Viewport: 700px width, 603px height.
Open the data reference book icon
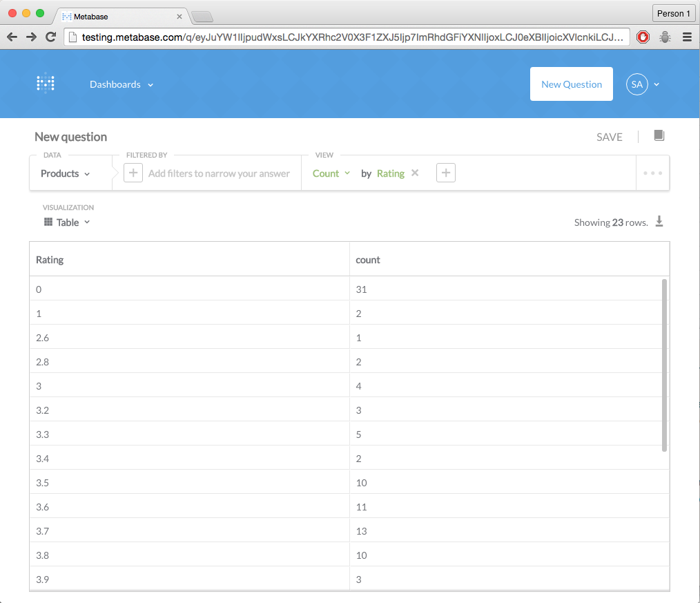(659, 136)
